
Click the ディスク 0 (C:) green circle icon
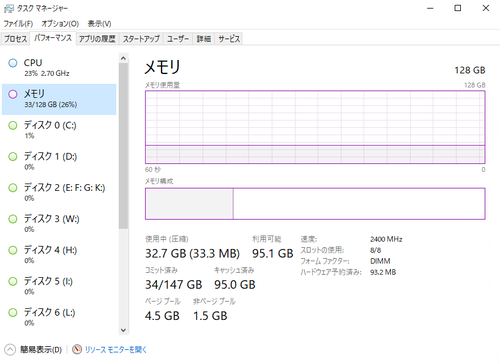tap(13, 126)
